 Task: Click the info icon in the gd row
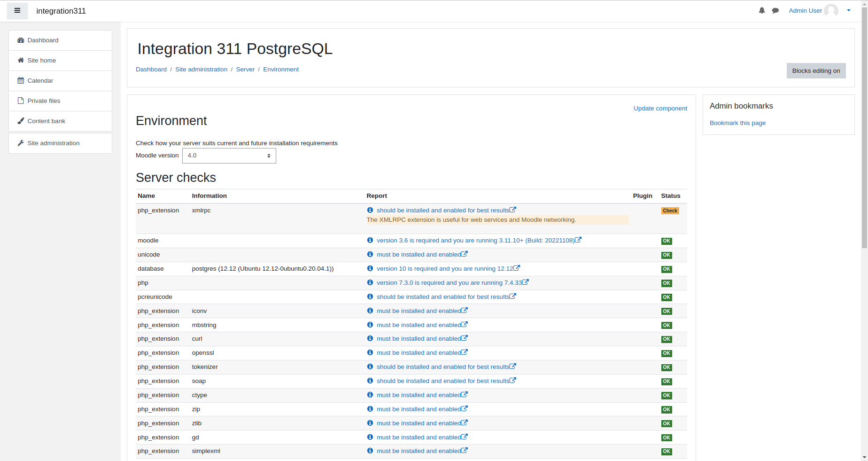(x=370, y=437)
